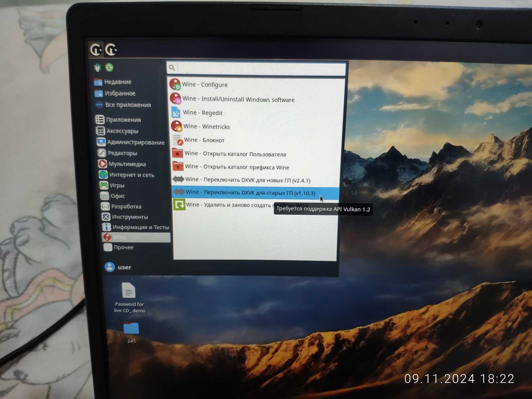Select the highlighted Wine category
The width and height of the screenshot is (532, 399).
click(136, 237)
